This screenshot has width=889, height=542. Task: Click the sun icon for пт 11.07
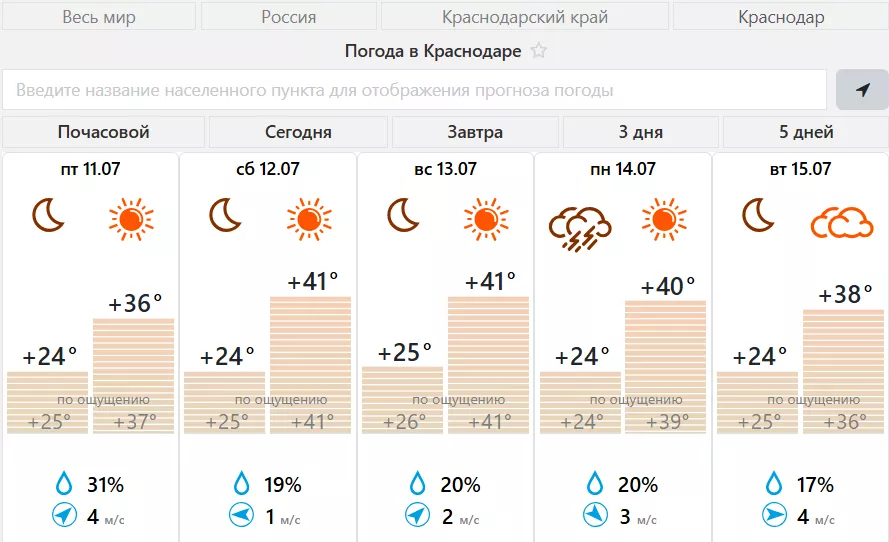[x=131, y=219]
